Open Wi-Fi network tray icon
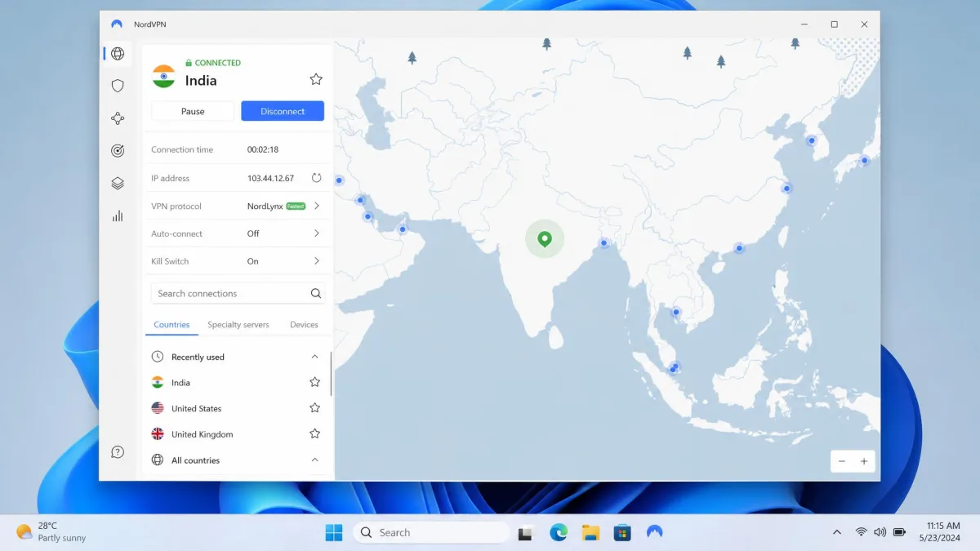This screenshot has width=980, height=551. point(861,532)
